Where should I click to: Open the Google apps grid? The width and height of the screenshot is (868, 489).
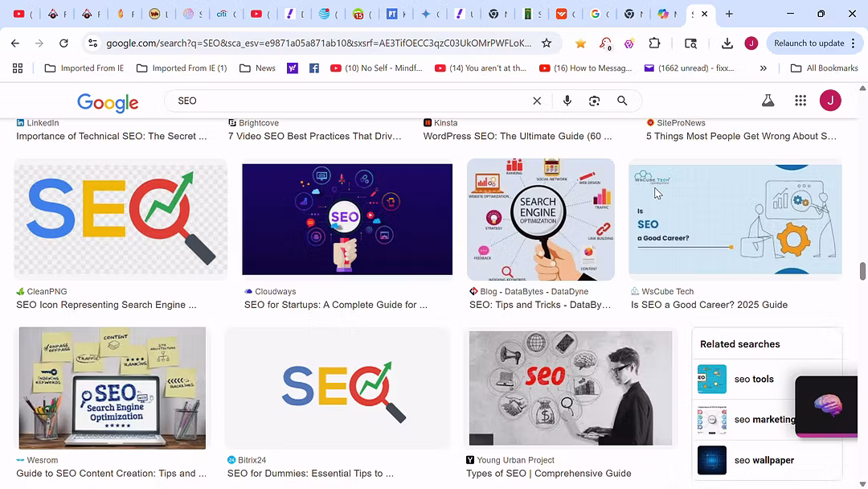(800, 101)
